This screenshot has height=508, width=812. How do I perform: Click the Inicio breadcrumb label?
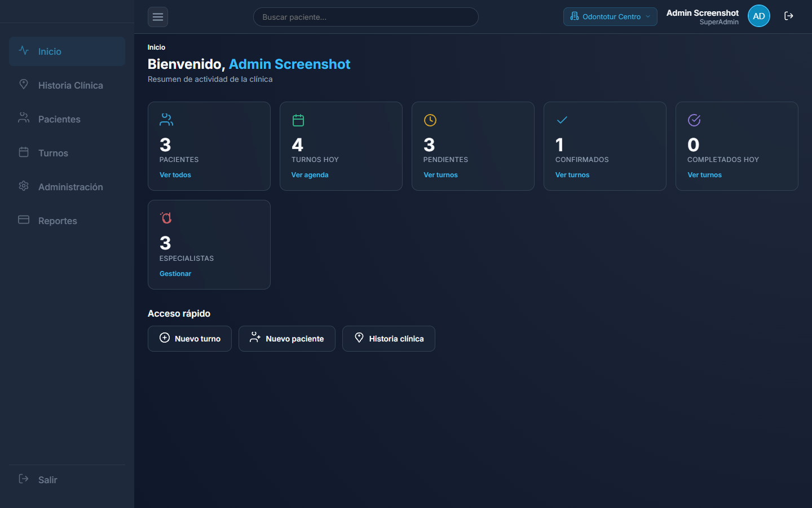(156, 47)
